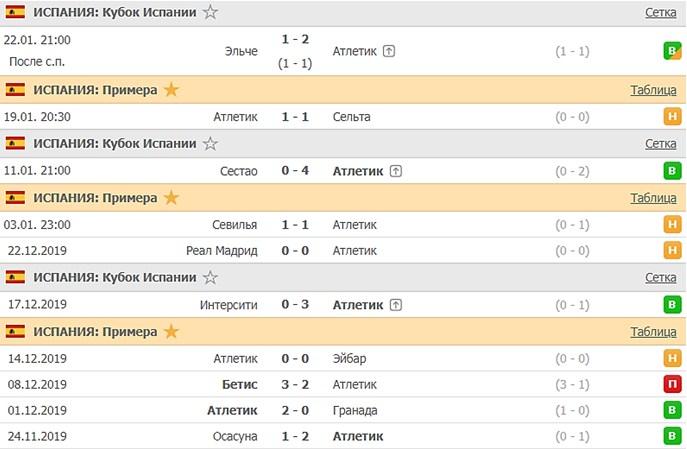Click red П badge in Бетис–Атлетик row
The width and height of the screenshot is (687, 449).
(x=674, y=384)
